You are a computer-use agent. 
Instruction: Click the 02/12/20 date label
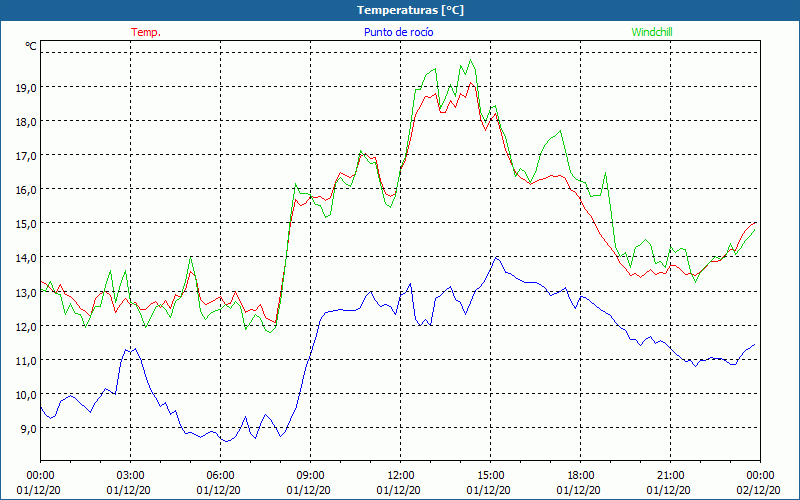758,490
